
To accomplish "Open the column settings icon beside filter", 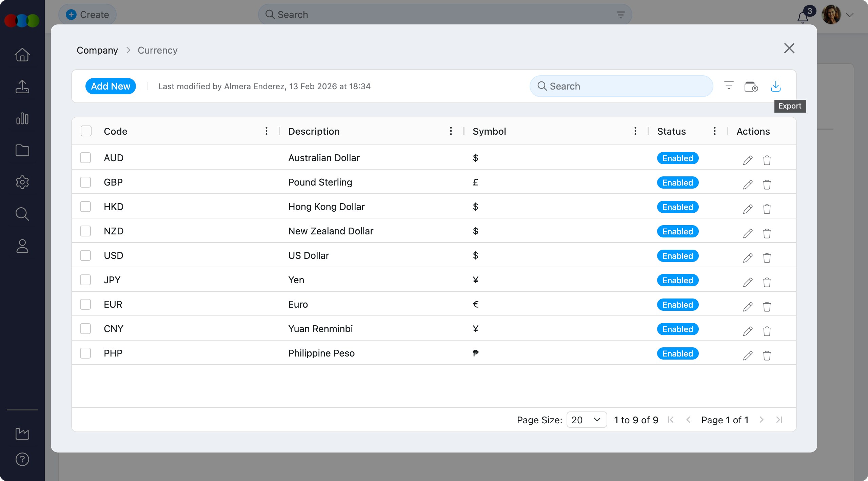I will coord(751,86).
